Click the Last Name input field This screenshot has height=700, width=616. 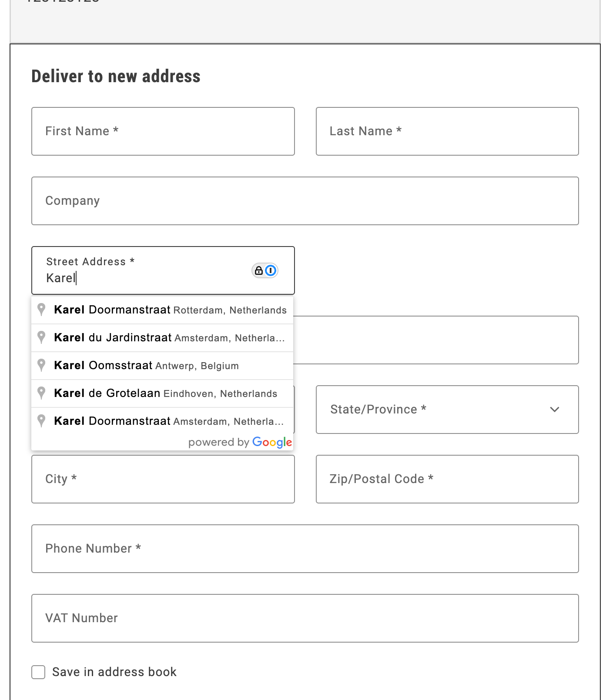tap(447, 131)
